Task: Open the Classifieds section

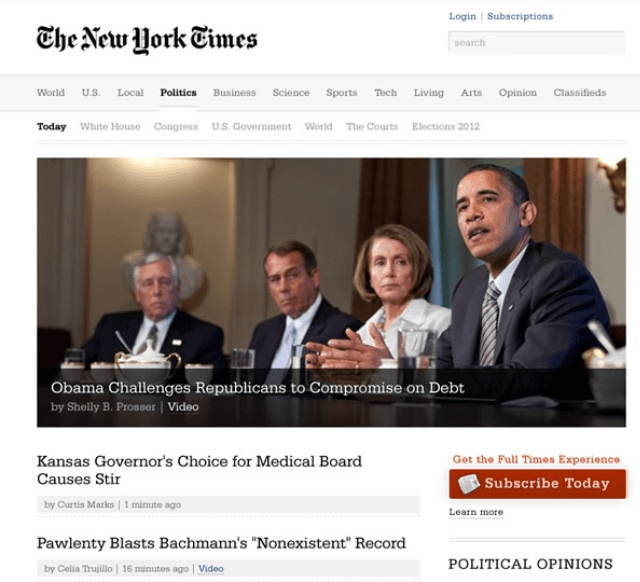Action: [x=580, y=93]
